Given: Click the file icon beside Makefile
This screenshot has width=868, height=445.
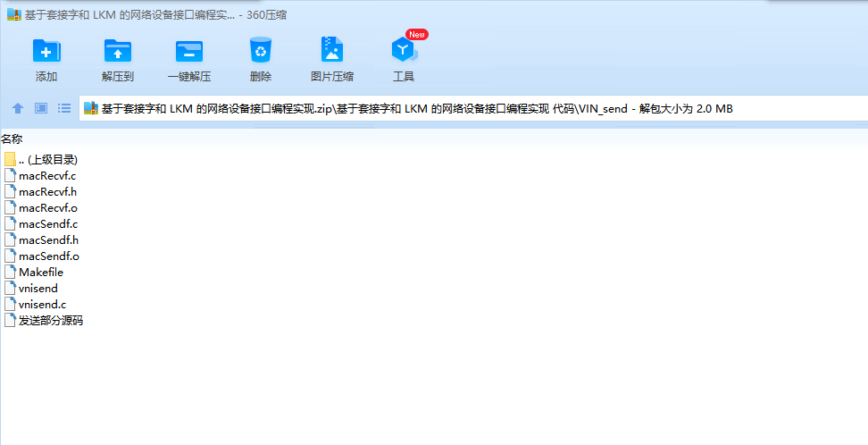Looking at the screenshot, I should (x=10, y=273).
